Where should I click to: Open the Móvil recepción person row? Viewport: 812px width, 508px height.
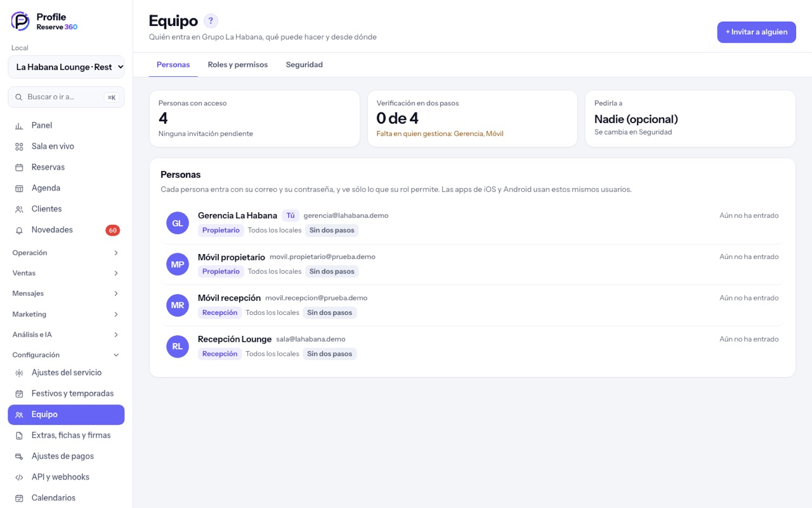[x=472, y=305]
